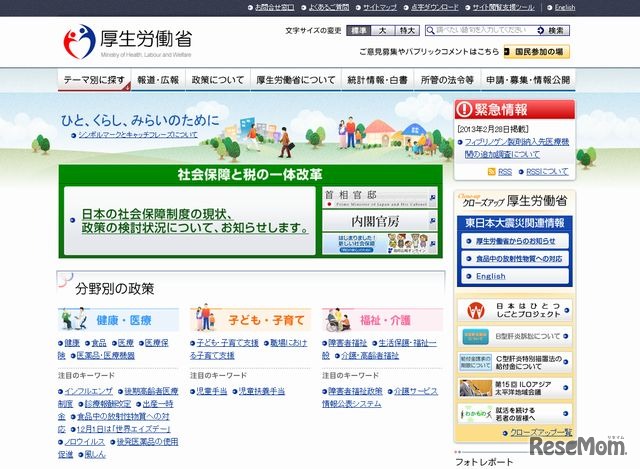This screenshot has height=469, width=640.
Task: Click the 厚生労働省 logo
Action: pyautogui.click(x=127, y=42)
